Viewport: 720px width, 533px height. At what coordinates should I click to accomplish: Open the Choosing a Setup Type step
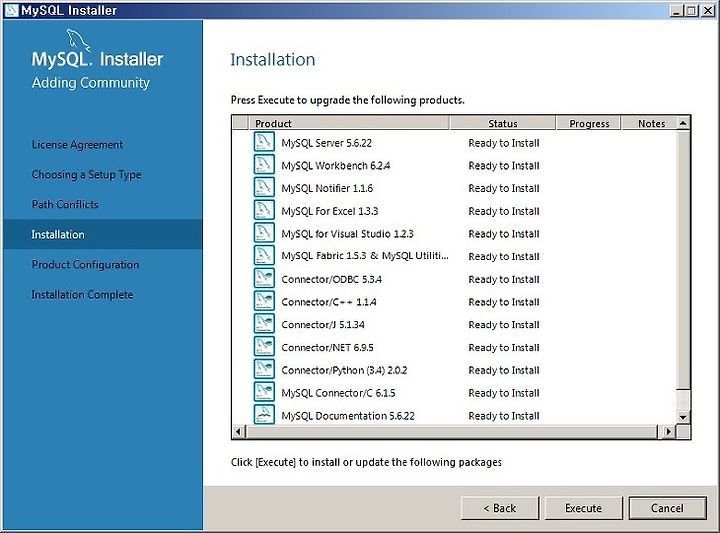click(x=86, y=175)
